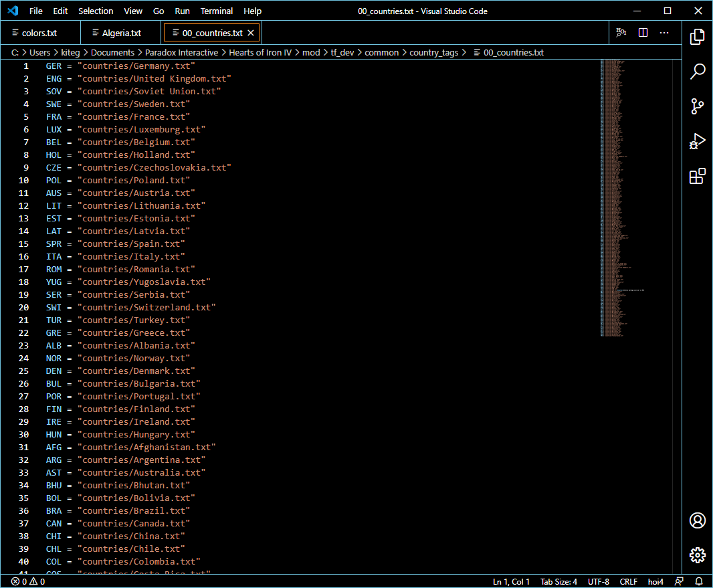The image size is (713, 588).
Task: Click the GER tag on line 1
Action: tap(54, 66)
